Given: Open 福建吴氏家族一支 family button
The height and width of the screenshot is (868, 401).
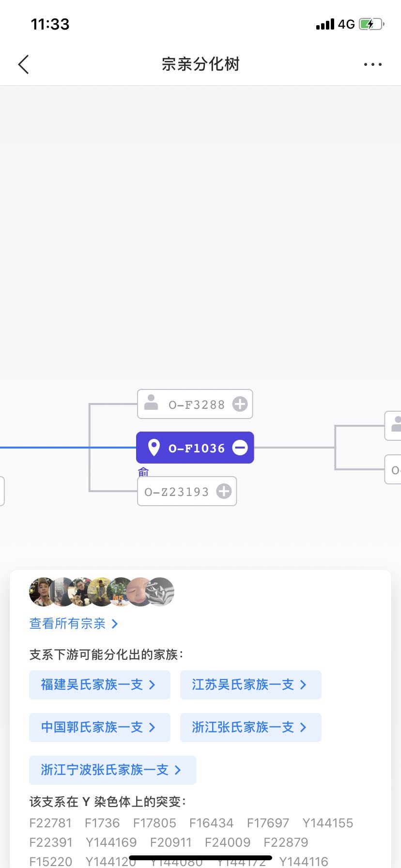Looking at the screenshot, I should (x=99, y=684).
